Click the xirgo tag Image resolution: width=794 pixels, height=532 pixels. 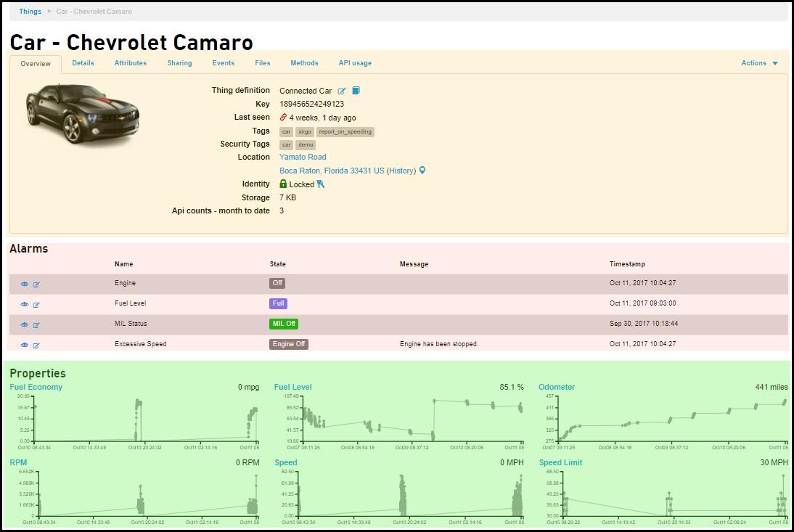coord(305,131)
